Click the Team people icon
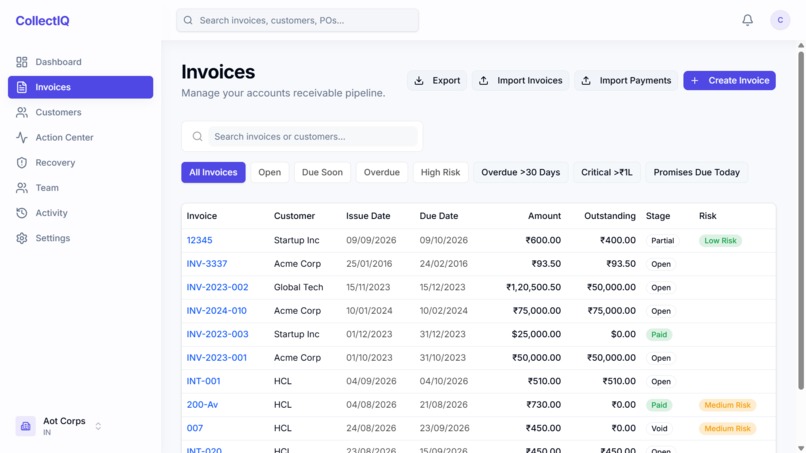The width and height of the screenshot is (806, 453). pos(22,188)
